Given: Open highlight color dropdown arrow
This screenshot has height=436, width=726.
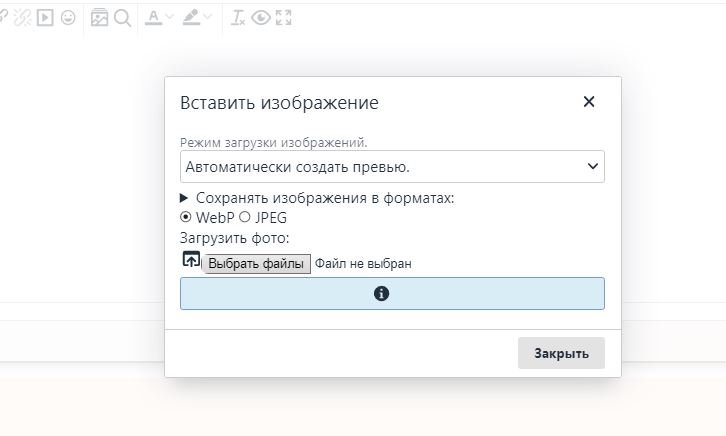Looking at the screenshot, I should [208, 17].
